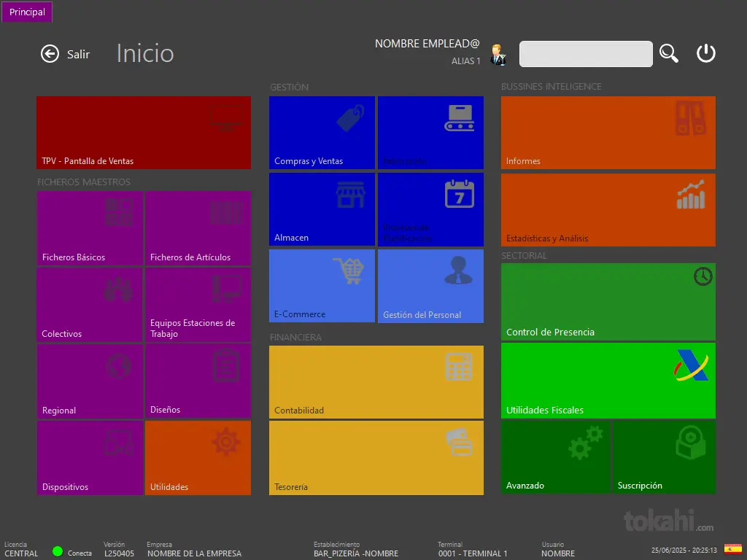
Task: Click the clock icon on Control de Presencia
Action: point(703,276)
